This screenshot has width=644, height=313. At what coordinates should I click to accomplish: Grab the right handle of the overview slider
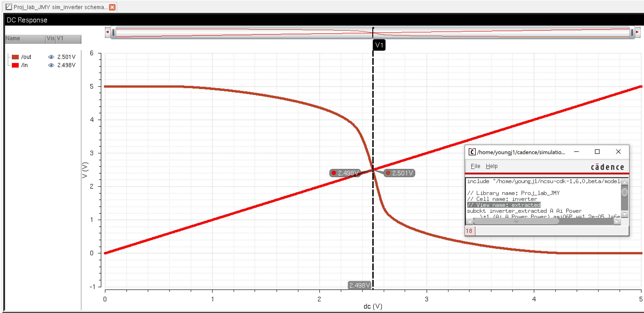[x=632, y=32]
